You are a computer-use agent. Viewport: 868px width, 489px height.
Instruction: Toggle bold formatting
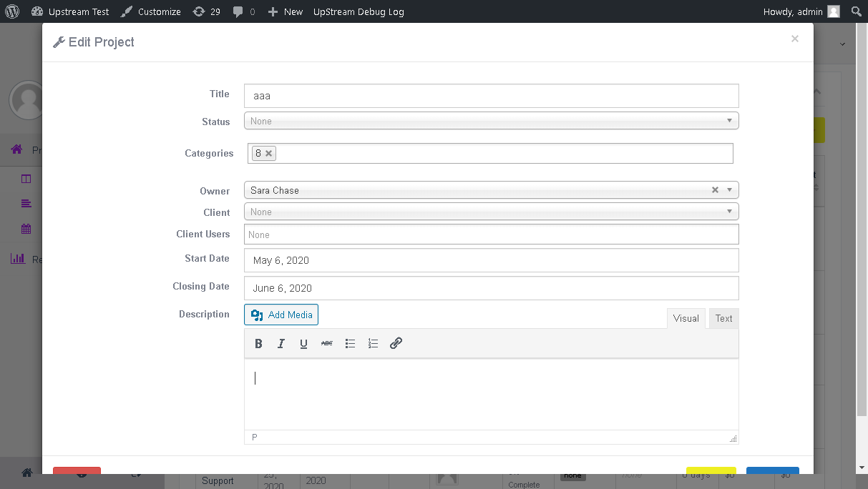point(258,343)
